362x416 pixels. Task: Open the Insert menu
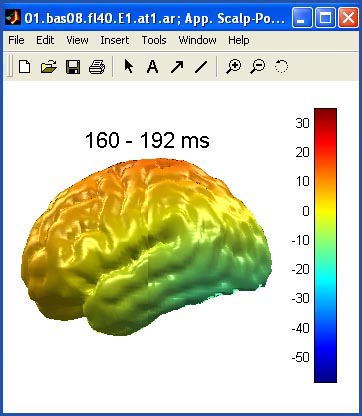point(115,40)
